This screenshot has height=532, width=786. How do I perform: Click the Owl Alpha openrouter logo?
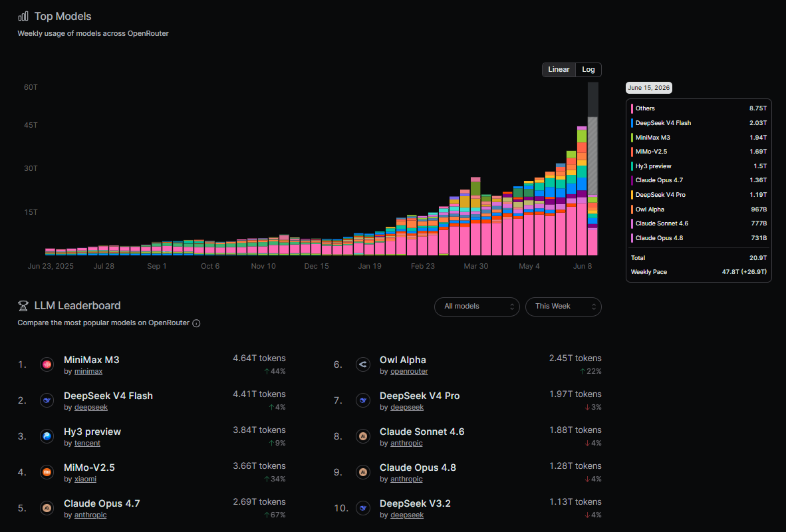coord(363,364)
